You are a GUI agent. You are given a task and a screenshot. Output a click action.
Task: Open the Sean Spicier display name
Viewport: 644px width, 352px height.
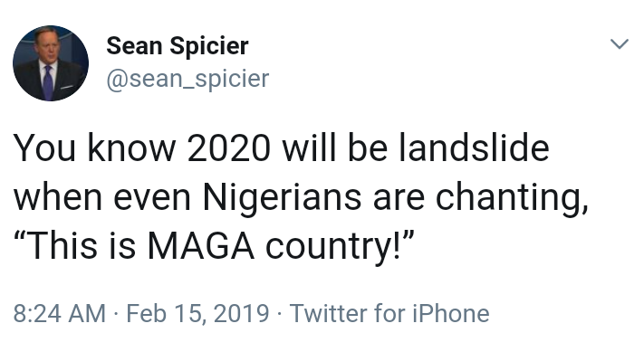pyautogui.click(x=178, y=46)
